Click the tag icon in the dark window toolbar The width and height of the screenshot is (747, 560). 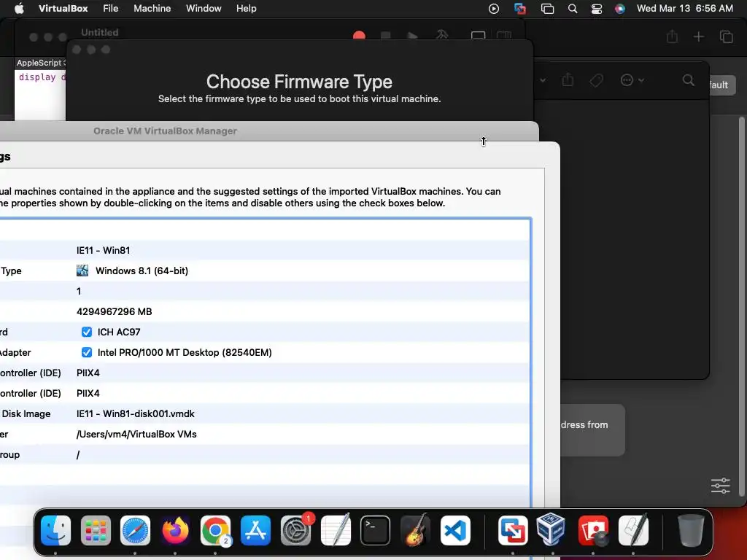tap(596, 80)
